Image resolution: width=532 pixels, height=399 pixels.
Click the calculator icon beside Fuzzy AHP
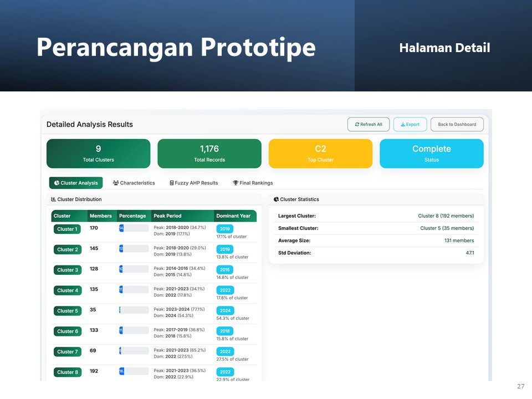pos(172,183)
